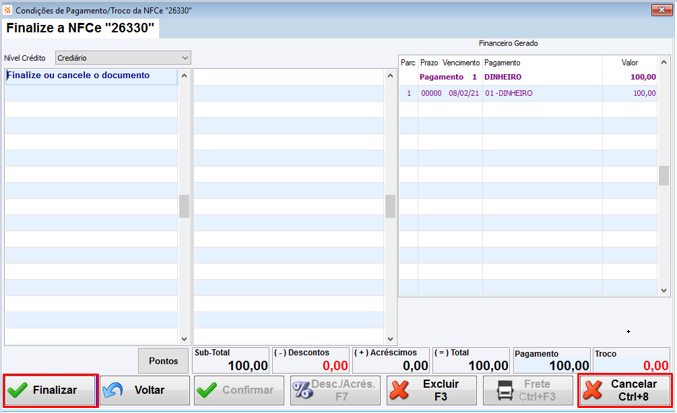Viewport: 677px width, 413px height.
Task: Select the bold DINHEIRO payment label
Action: click(503, 77)
